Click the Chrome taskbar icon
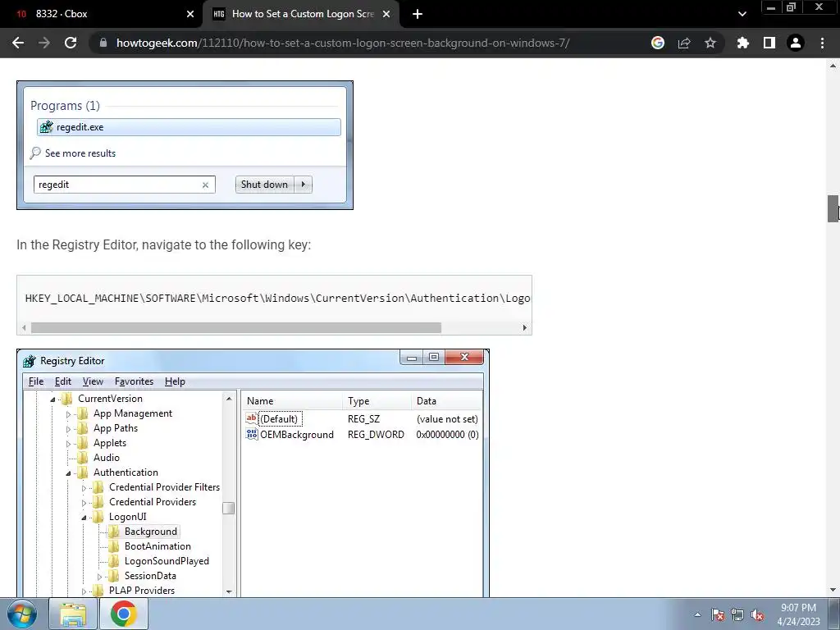Screen dimensions: 840x630 (x=123, y=614)
